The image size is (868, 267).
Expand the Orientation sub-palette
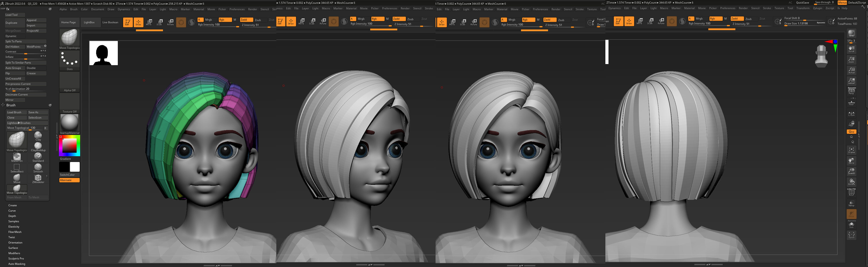[15, 242]
